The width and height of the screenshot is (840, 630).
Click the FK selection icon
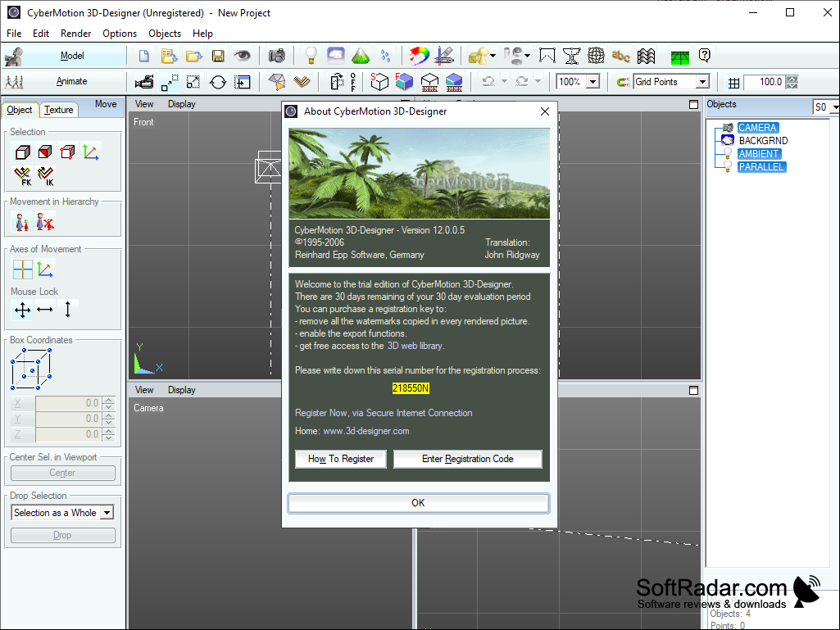[x=22, y=175]
